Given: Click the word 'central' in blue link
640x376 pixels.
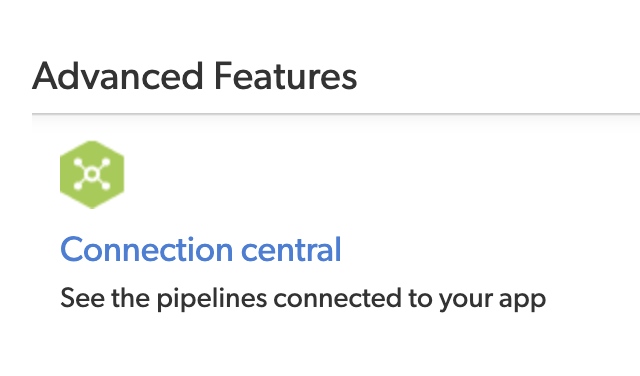Looking at the screenshot, I should point(291,249).
